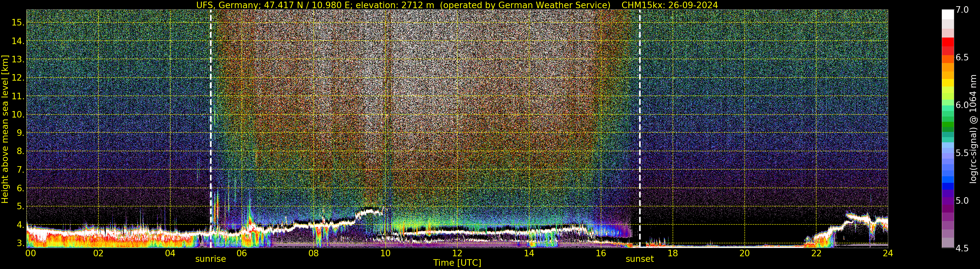The height and width of the screenshot is (269, 980).
Task: Click the "Time [UTC]" axis label
Action: point(457,262)
